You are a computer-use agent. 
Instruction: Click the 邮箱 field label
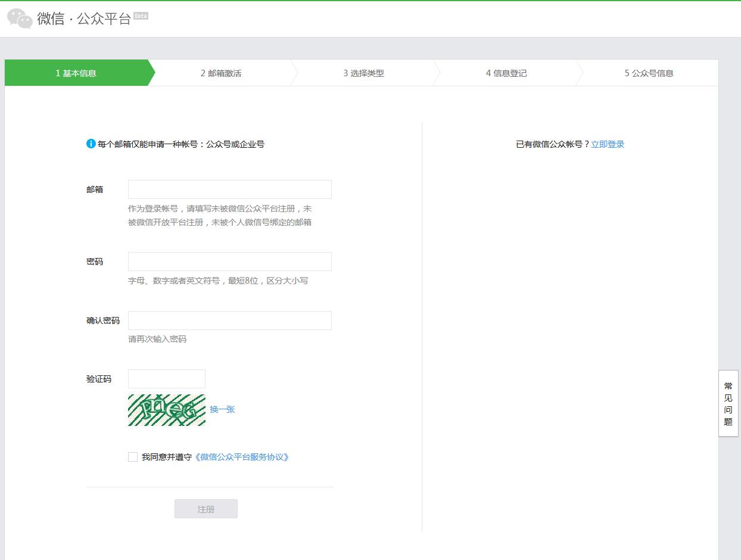(95, 189)
